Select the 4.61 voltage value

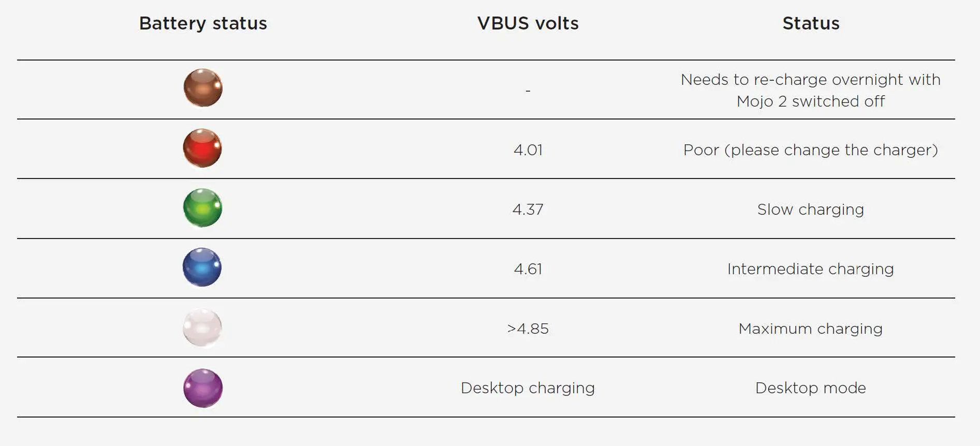coord(528,269)
